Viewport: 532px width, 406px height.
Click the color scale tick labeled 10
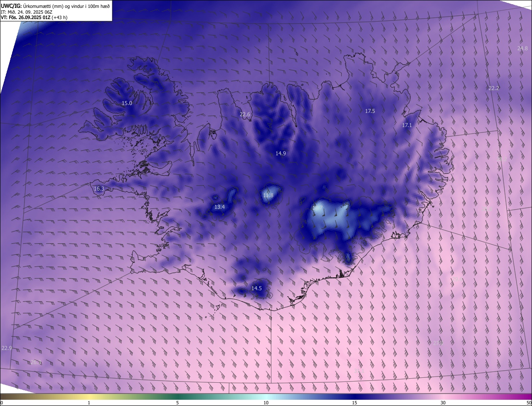click(266, 403)
